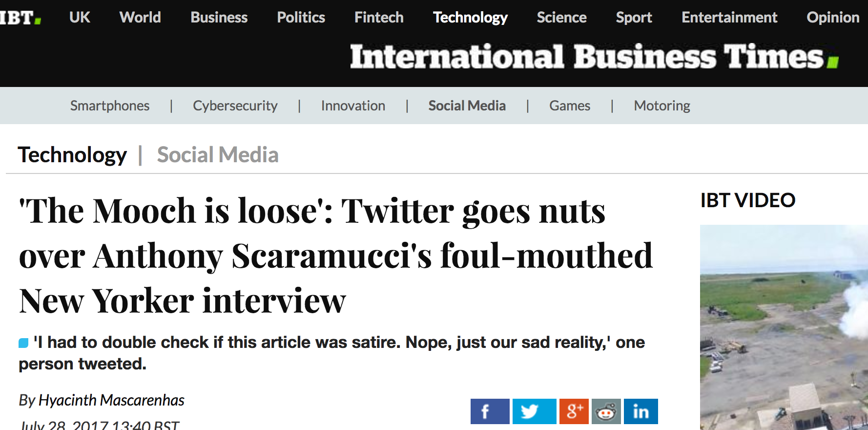This screenshot has height=430, width=868.
Task: Open the Fintech section
Action: 379,18
